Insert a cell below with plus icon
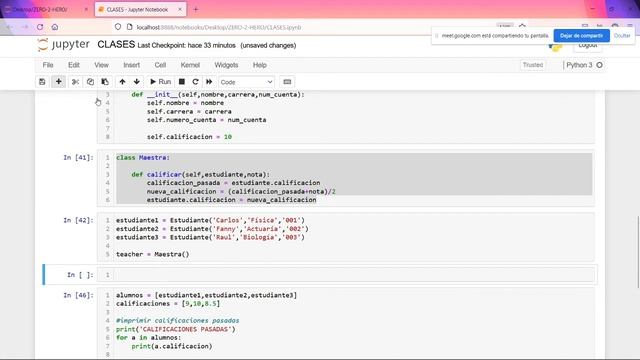 coord(58,82)
